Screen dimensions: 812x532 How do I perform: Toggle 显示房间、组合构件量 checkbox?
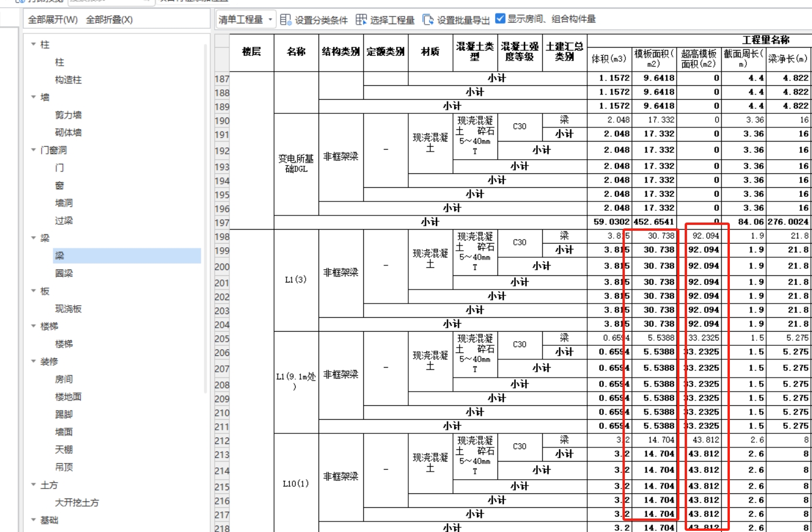point(500,18)
